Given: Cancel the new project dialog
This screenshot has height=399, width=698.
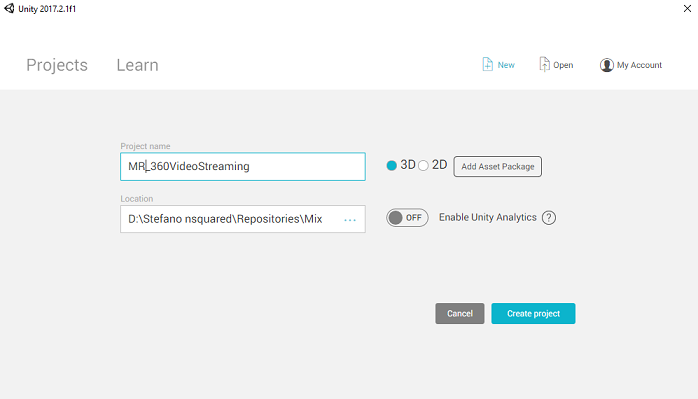Looking at the screenshot, I should (460, 314).
